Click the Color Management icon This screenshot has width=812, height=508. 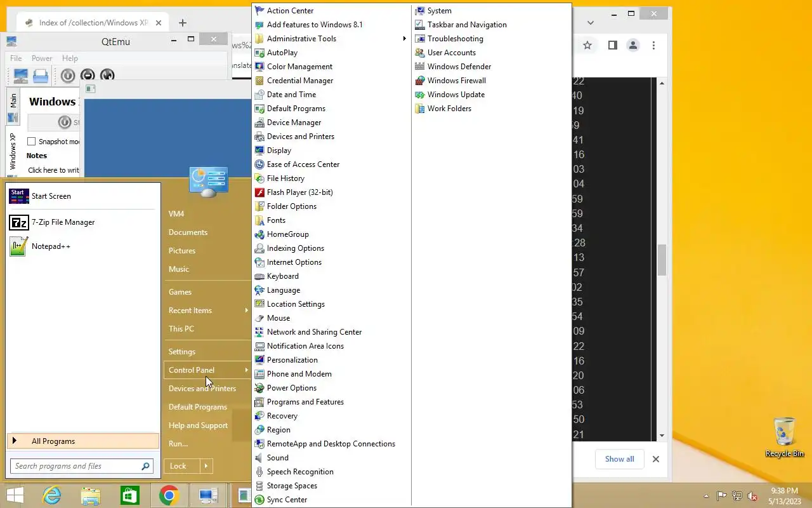259,67
